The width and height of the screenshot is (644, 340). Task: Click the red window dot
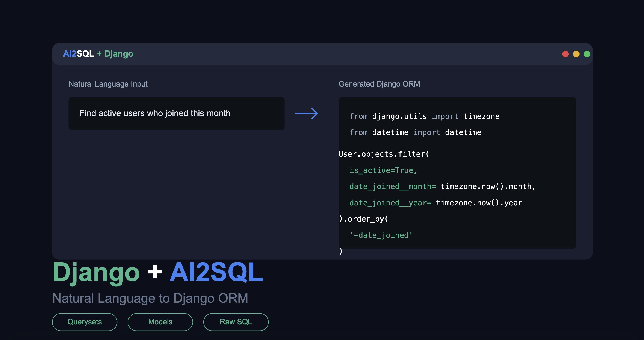565,54
